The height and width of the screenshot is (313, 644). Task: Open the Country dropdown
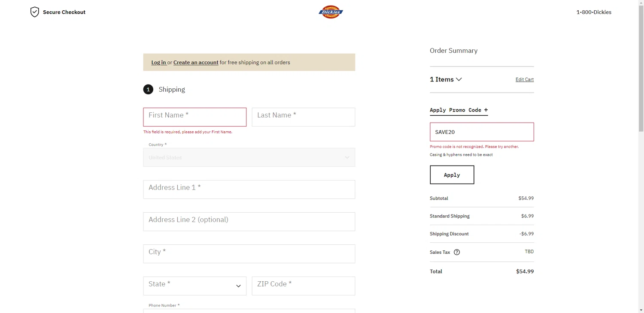(x=249, y=157)
